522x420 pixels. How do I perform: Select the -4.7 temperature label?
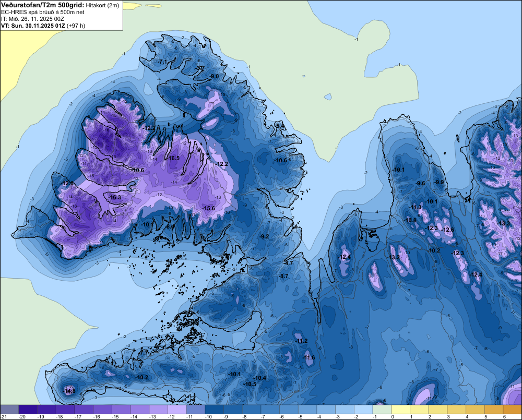coord(288,263)
